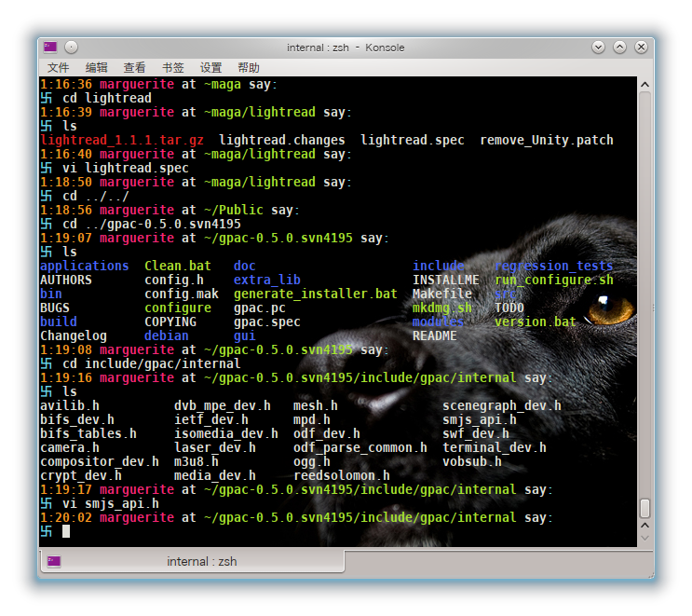
Task: Click the scrollbar down arrow at bottom
Action: [645, 538]
